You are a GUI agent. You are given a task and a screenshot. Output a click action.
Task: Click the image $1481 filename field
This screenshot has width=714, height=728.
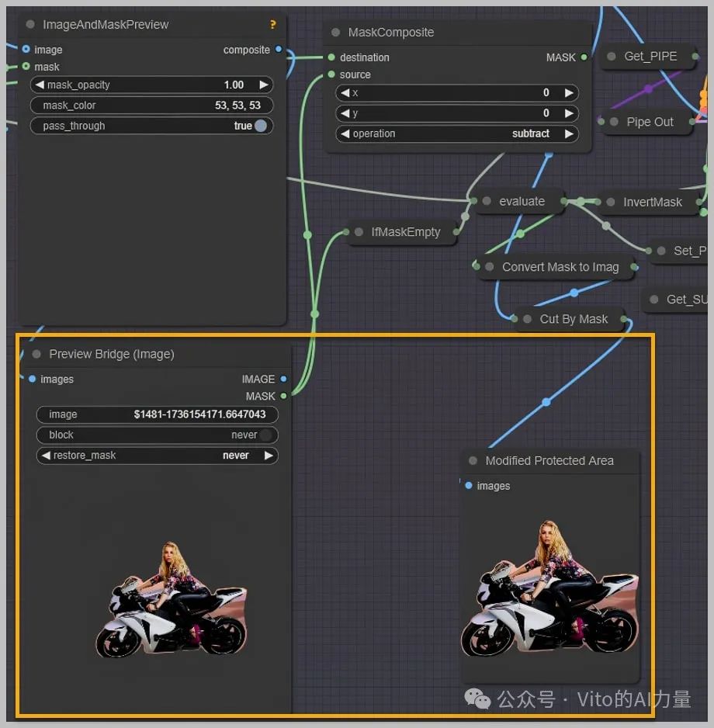pos(158,414)
